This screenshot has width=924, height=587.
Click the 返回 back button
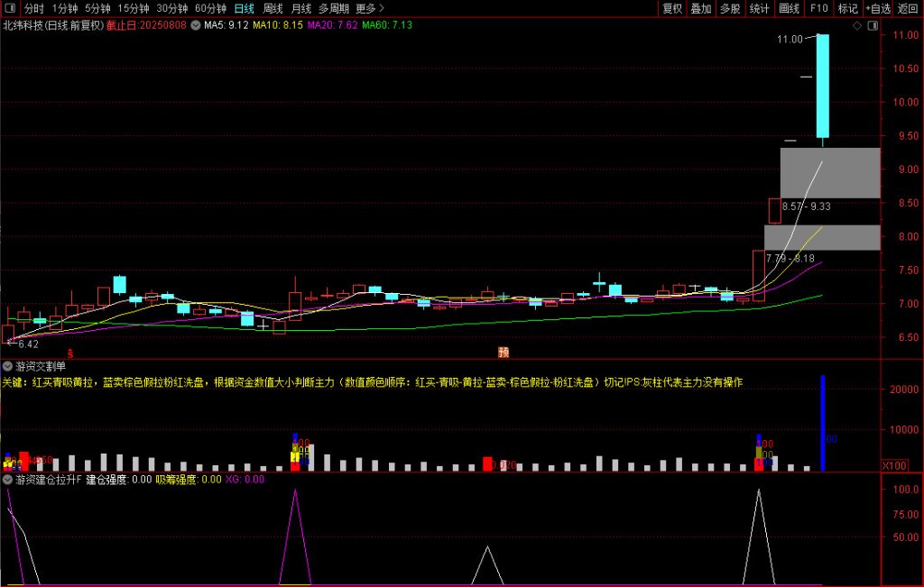tap(908, 8)
